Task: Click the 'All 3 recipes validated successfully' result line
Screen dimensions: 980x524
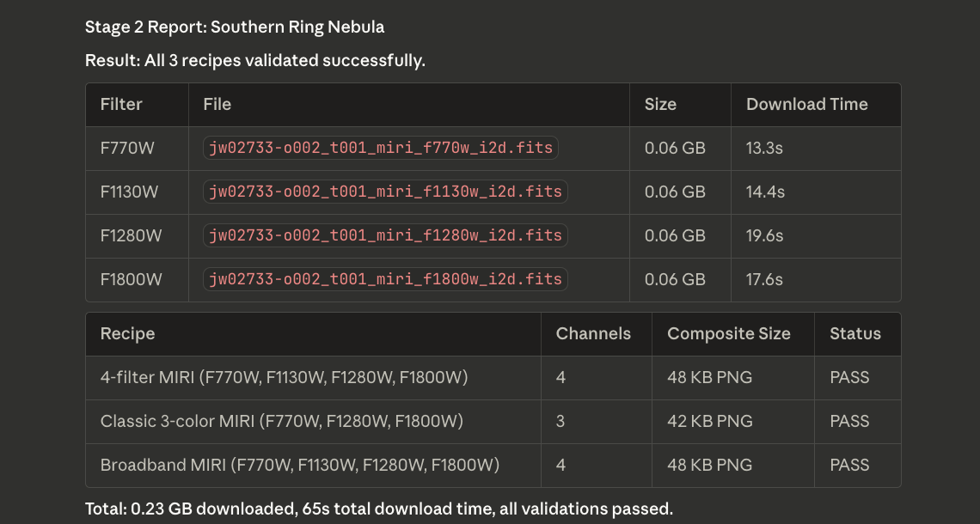Action: (x=255, y=61)
